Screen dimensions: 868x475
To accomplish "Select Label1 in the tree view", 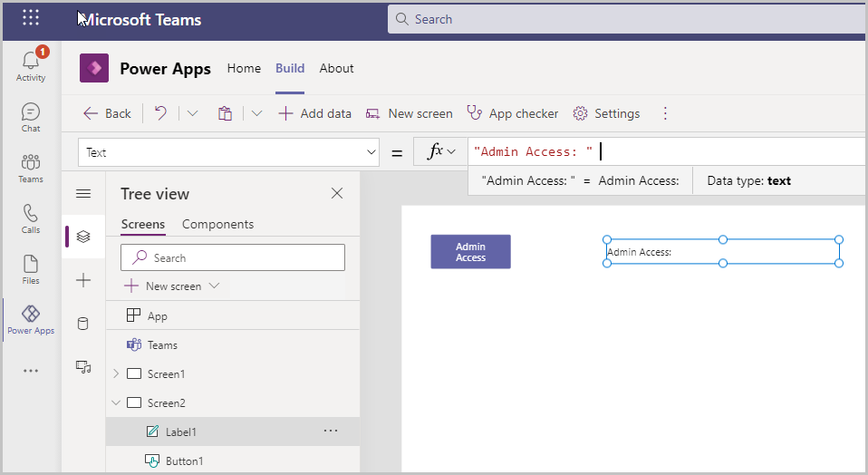I will [x=233, y=431].
